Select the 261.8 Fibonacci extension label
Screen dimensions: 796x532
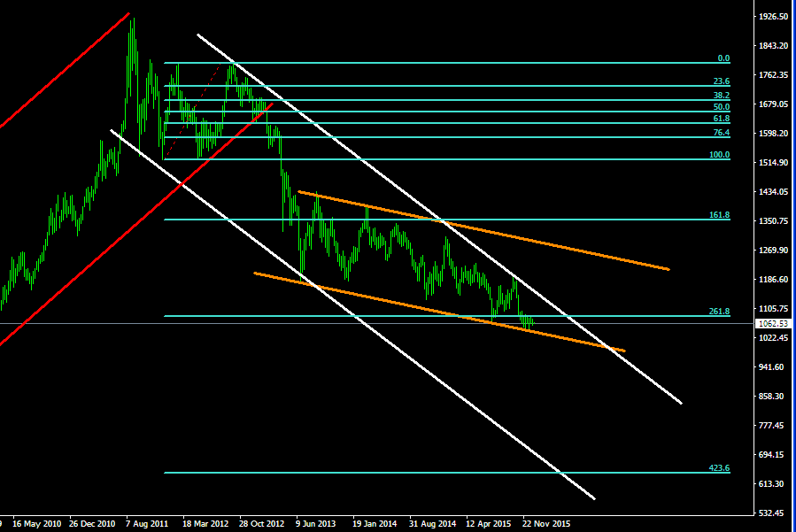(719, 312)
